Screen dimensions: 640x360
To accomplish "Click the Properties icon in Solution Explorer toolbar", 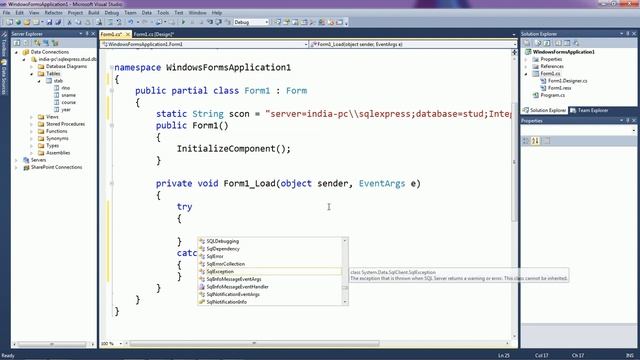I will tap(527, 43).
